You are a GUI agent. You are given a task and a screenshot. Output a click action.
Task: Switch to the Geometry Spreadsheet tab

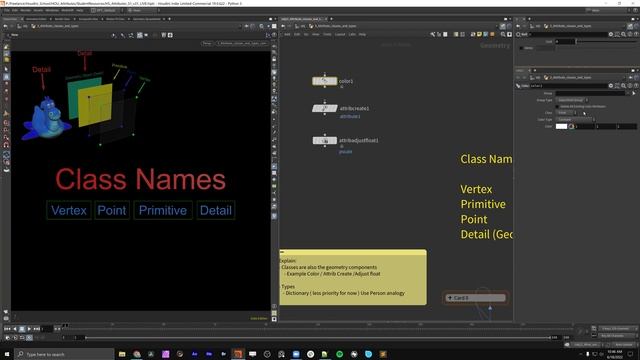[x=147, y=19]
